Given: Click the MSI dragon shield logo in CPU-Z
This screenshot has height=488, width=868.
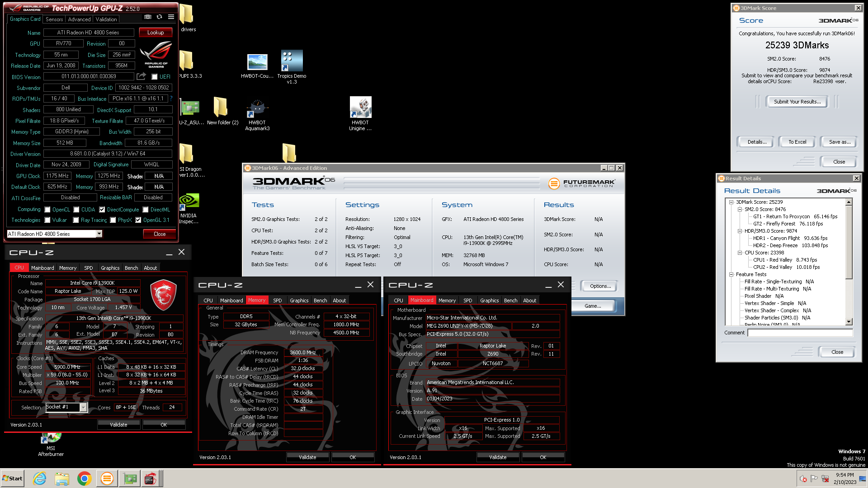Looking at the screenshot, I should click(x=163, y=295).
